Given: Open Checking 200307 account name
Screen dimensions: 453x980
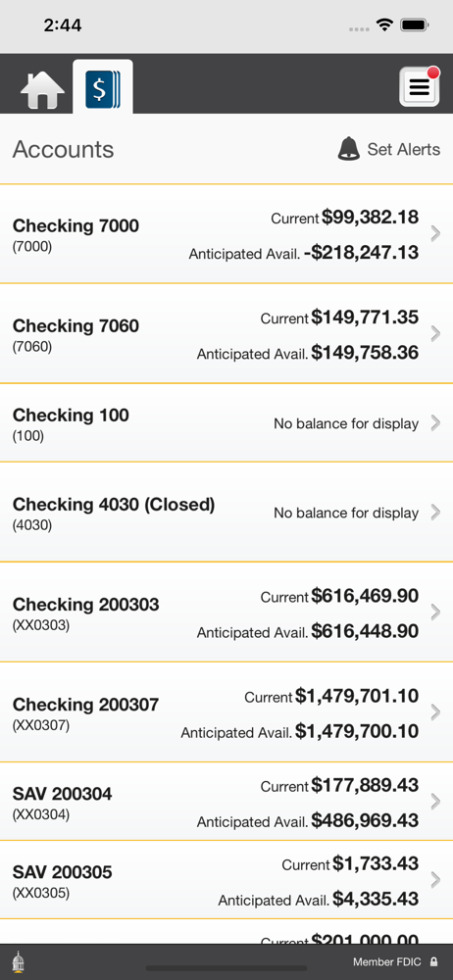Looking at the screenshot, I should coord(85,705).
